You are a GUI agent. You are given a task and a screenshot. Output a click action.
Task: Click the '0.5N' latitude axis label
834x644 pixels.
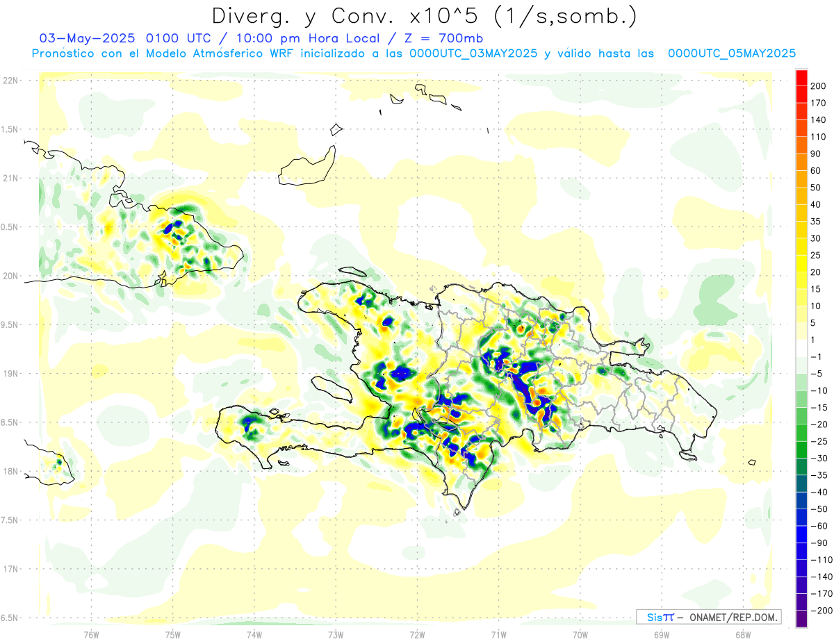click(x=10, y=227)
